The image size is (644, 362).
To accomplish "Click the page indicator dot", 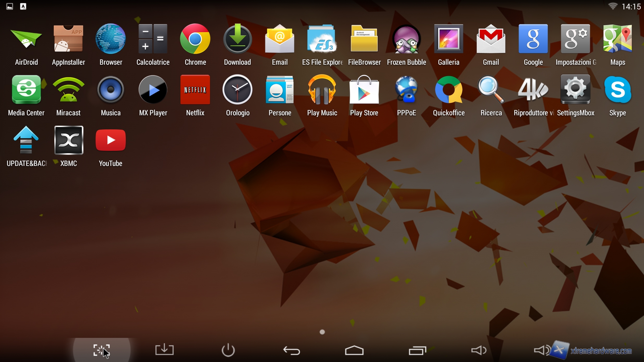I will [322, 332].
